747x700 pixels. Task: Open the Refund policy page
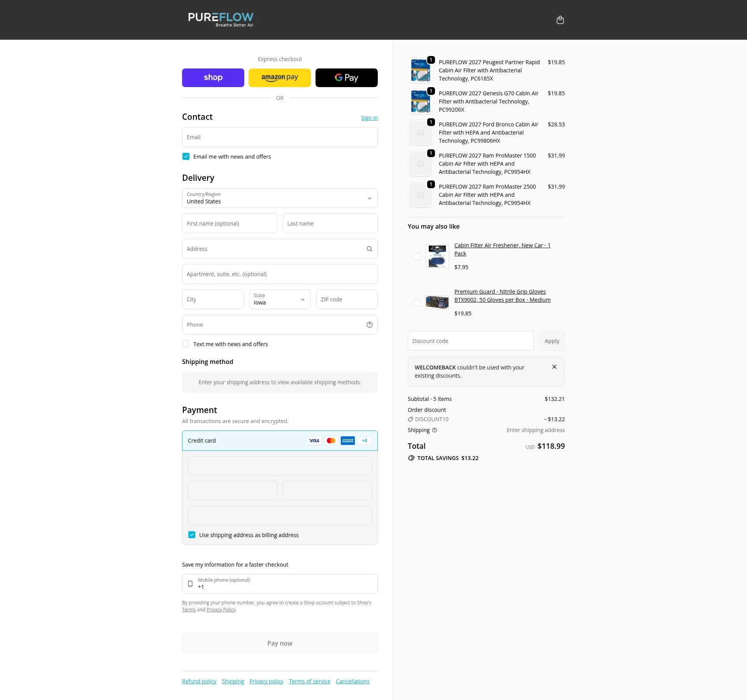[x=199, y=681]
